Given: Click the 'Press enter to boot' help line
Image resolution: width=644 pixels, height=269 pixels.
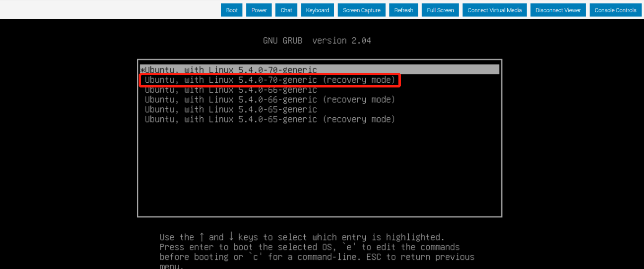Looking at the screenshot, I should coord(309,247).
